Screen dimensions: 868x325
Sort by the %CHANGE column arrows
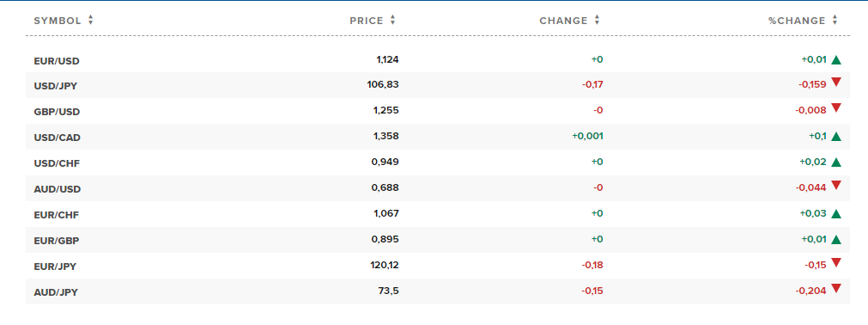pyautogui.click(x=835, y=21)
